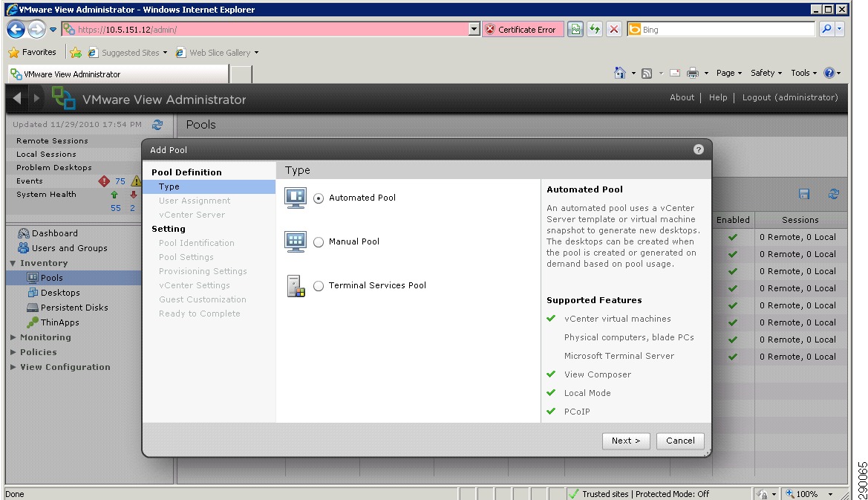Click the Compatibility View icon
The width and height of the screenshot is (868, 500).
coord(575,30)
